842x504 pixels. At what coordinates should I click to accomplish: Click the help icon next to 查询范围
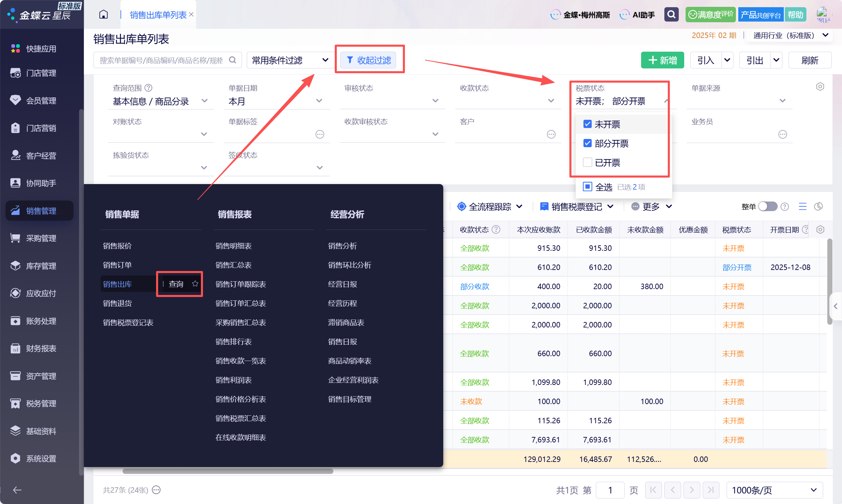tap(148, 88)
